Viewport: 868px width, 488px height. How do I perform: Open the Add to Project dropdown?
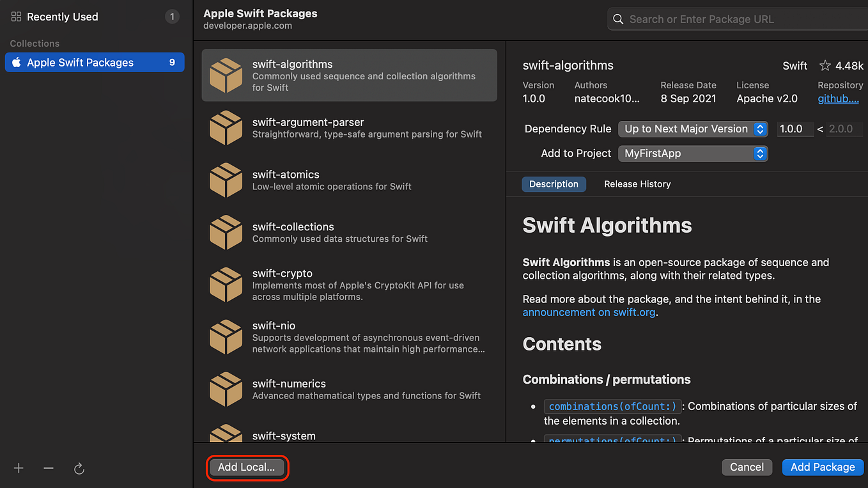pyautogui.click(x=693, y=153)
